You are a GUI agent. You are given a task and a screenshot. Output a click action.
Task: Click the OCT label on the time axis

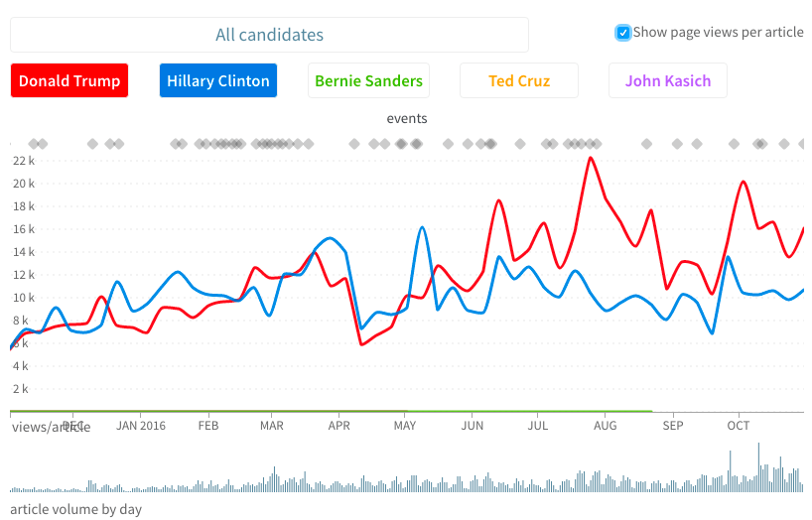[x=738, y=426]
